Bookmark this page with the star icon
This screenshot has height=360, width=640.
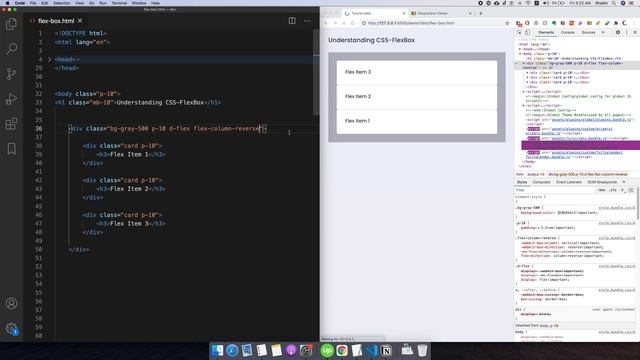pyautogui.click(x=507, y=23)
